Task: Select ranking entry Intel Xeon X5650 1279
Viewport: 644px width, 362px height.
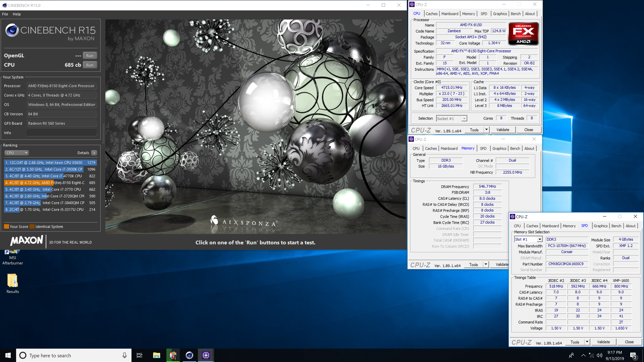Action: coord(50,162)
